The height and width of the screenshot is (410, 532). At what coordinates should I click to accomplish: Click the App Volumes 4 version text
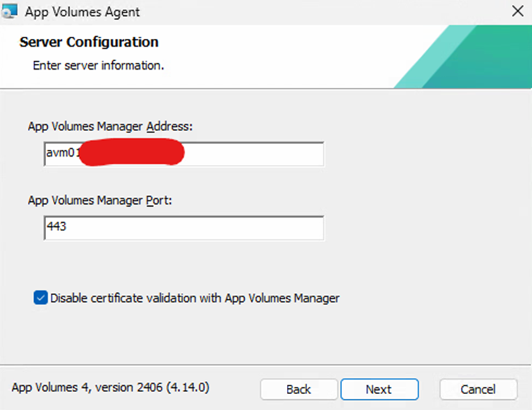coord(110,386)
